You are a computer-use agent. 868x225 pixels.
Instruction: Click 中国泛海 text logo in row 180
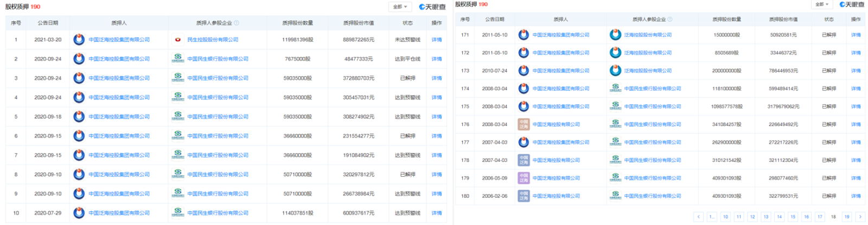tap(524, 196)
